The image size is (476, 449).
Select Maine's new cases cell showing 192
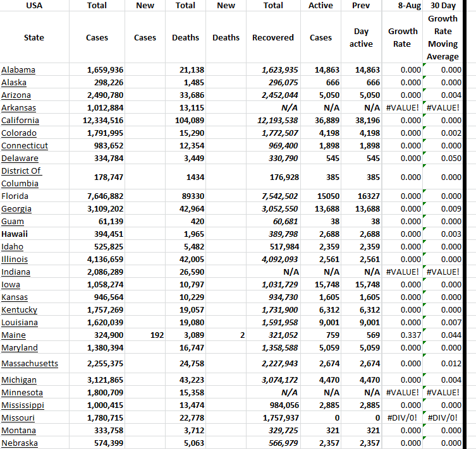coord(145,335)
